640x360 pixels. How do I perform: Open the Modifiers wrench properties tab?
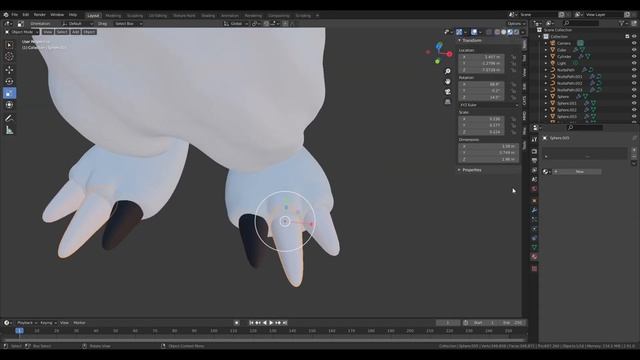click(x=534, y=210)
